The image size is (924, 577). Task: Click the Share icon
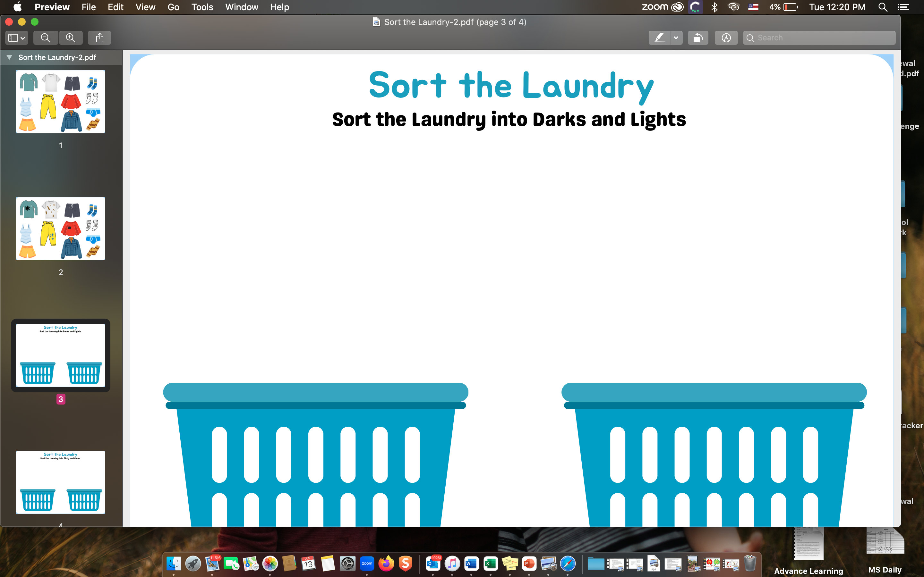click(99, 38)
